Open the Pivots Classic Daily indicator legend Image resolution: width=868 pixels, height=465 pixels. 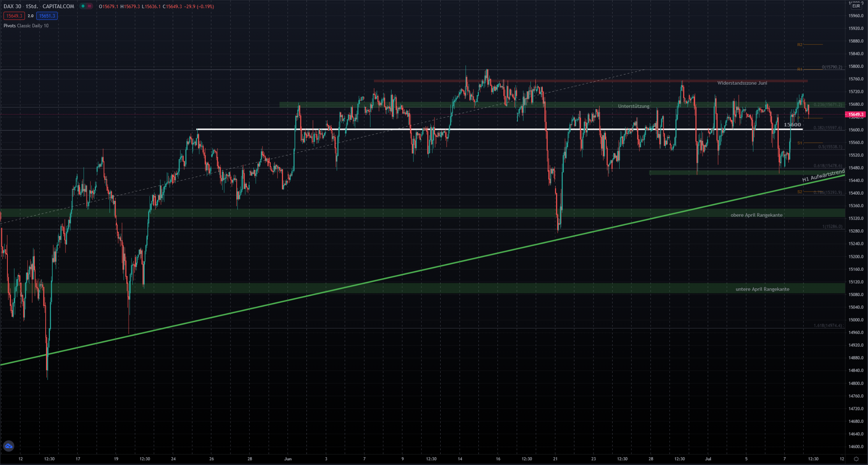[26, 26]
